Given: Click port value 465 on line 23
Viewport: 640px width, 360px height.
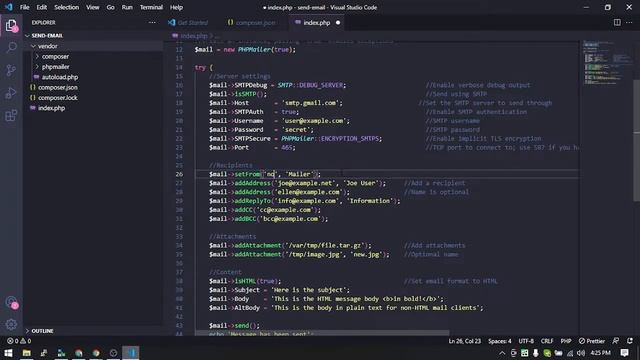Looking at the screenshot, I should (287, 147).
